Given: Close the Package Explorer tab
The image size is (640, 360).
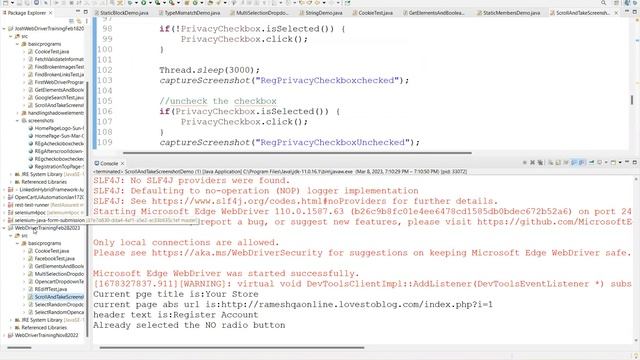Looking at the screenshot, I should [51, 13].
